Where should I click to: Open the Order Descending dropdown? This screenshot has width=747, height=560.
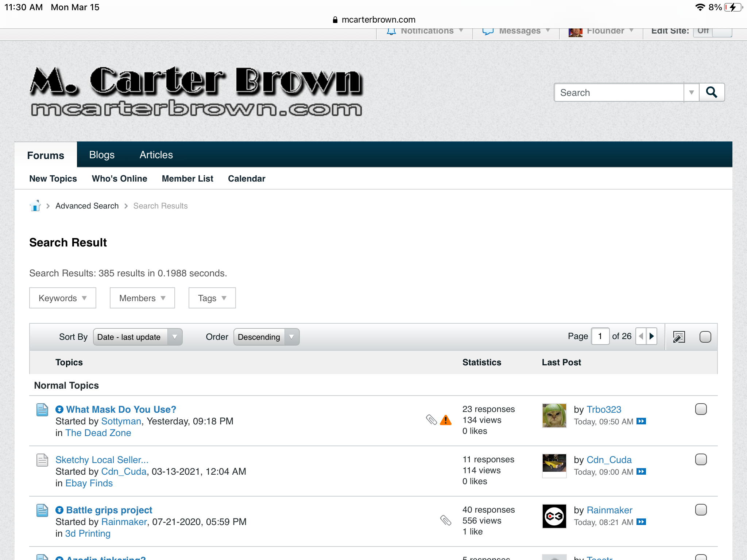(x=267, y=337)
